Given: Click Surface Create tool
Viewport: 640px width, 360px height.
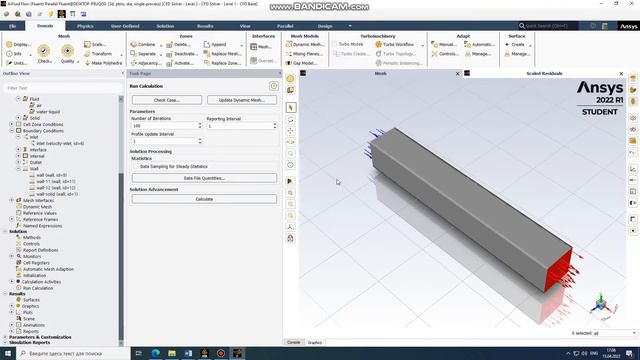Looking at the screenshot, I should point(515,44).
